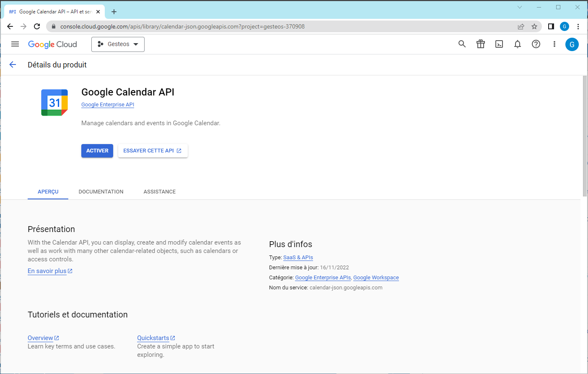The image size is (588, 374).
Task: Open the notifications bell
Action: pos(517,44)
